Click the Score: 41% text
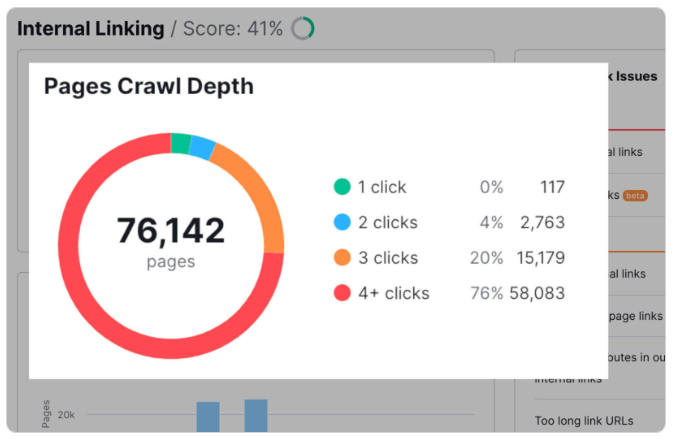The height and width of the screenshot is (443, 675). click(233, 29)
